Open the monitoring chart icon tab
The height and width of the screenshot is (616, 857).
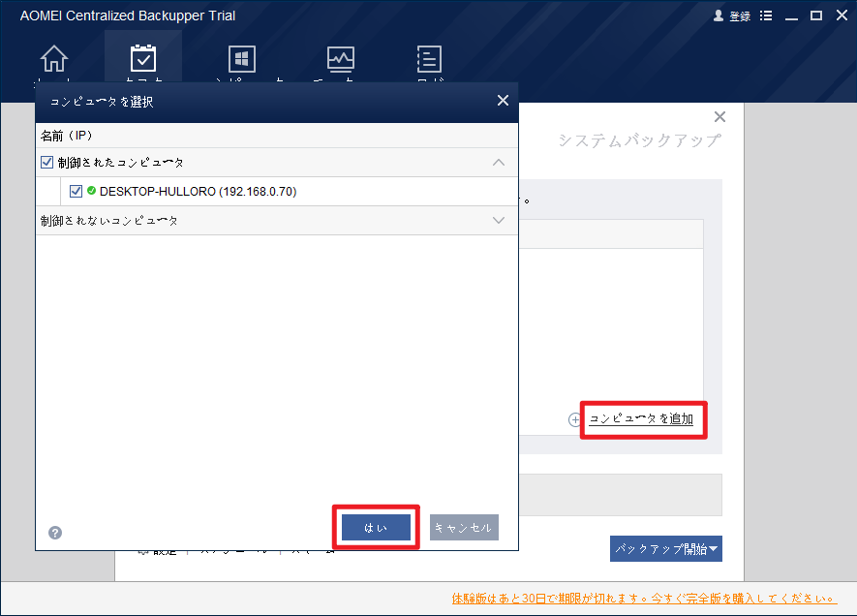tap(341, 59)
